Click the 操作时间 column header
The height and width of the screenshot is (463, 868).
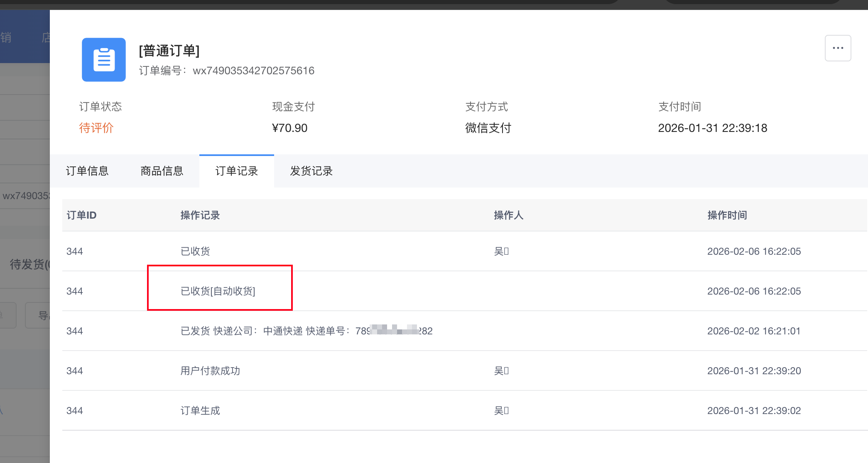[x=727, y=215]
